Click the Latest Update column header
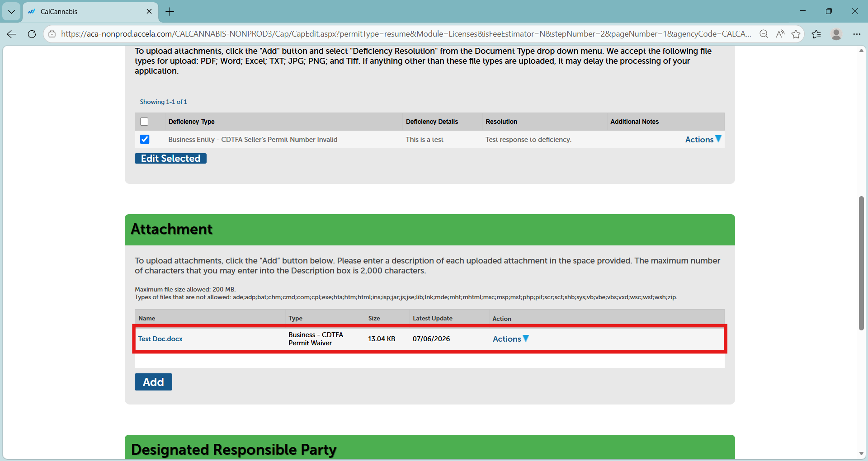The image size is (868, 461). point(432,318)
